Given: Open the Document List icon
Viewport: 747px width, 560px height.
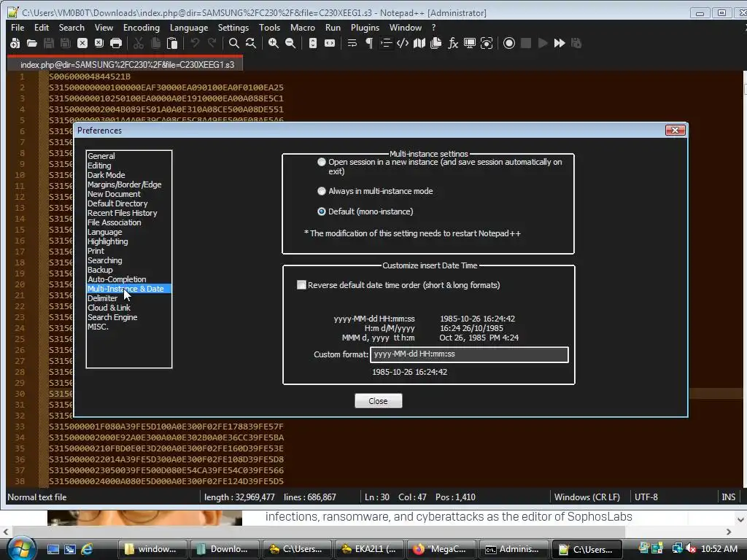Looking at the screenshot, I should point(436,43).
